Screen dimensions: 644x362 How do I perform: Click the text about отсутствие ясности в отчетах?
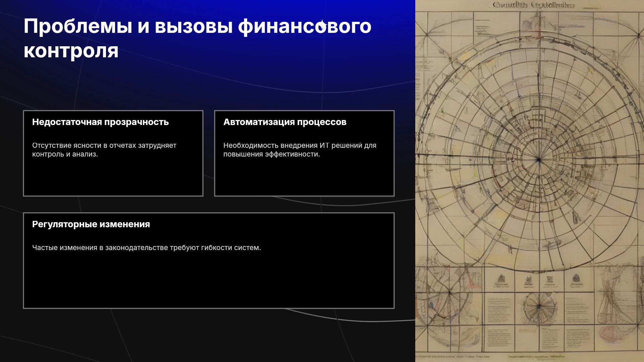pos(104,150)
